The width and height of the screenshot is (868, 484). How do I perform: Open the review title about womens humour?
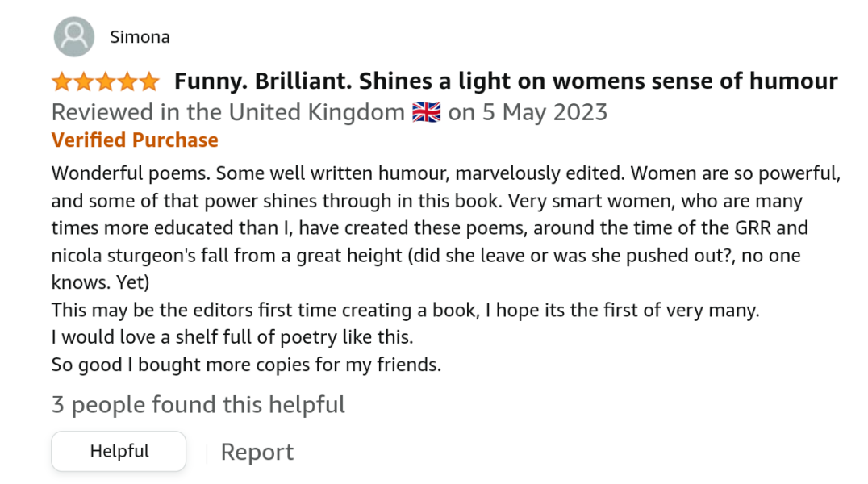pyautogui.click(x=506, y=81)
